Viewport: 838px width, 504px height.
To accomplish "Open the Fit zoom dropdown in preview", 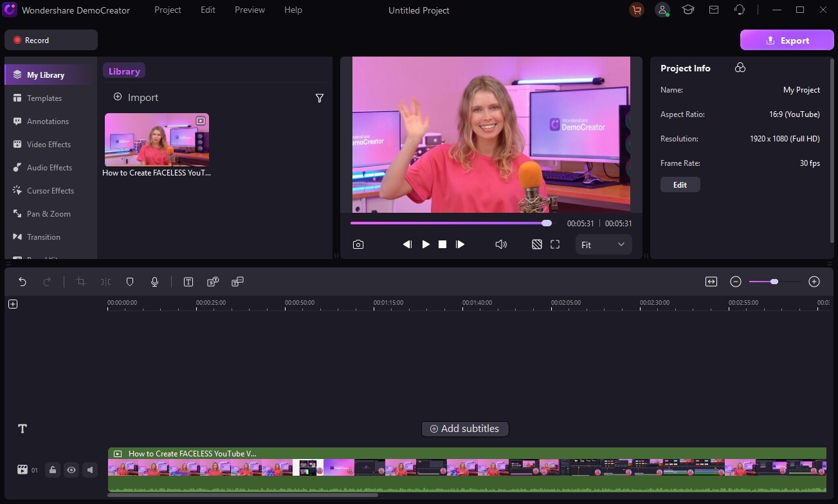I will pos(603,244).
